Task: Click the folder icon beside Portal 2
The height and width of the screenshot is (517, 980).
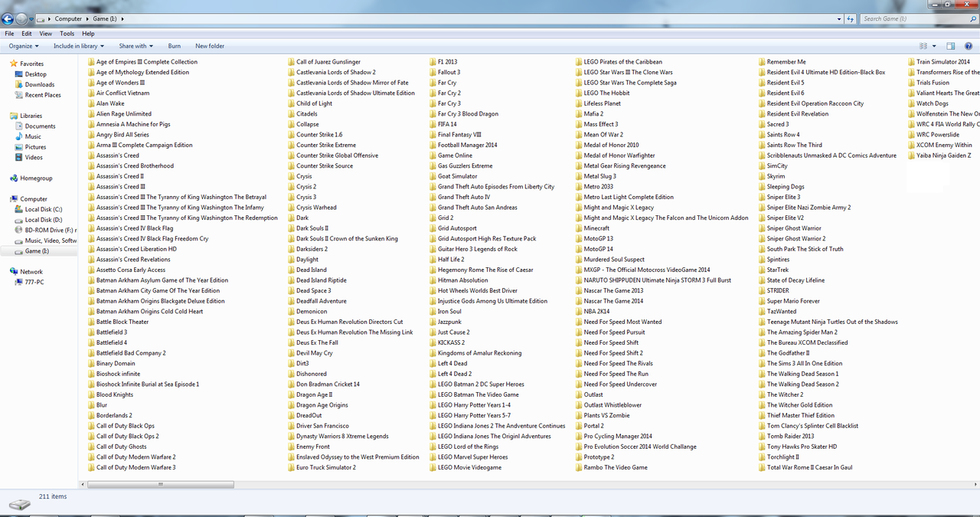Action: 579,426
